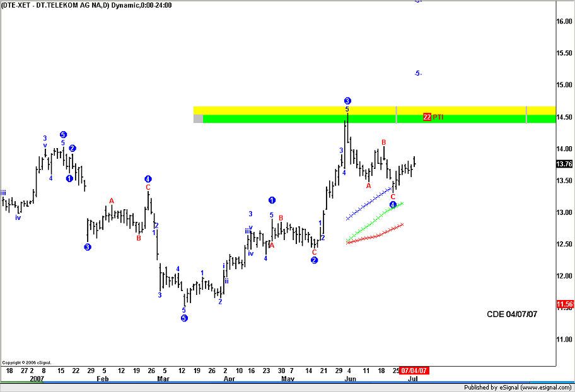575x392 pixels.
Task: Select the red wave B label in mid-June
Action: [x=383, y=142]
